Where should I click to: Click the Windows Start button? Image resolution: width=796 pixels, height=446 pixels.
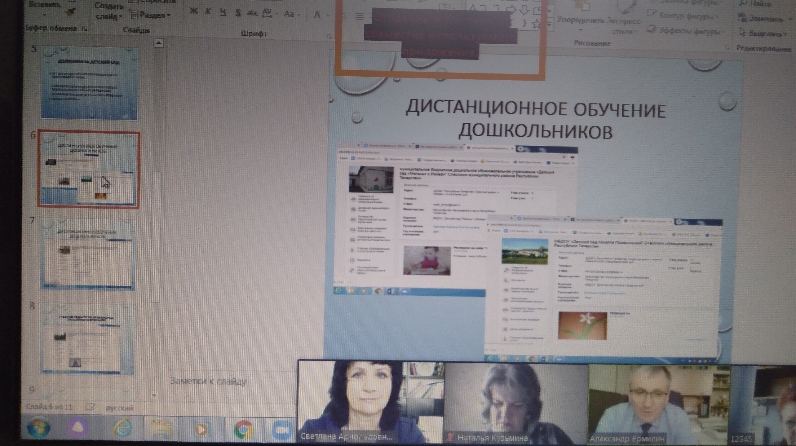pos(38,430)
